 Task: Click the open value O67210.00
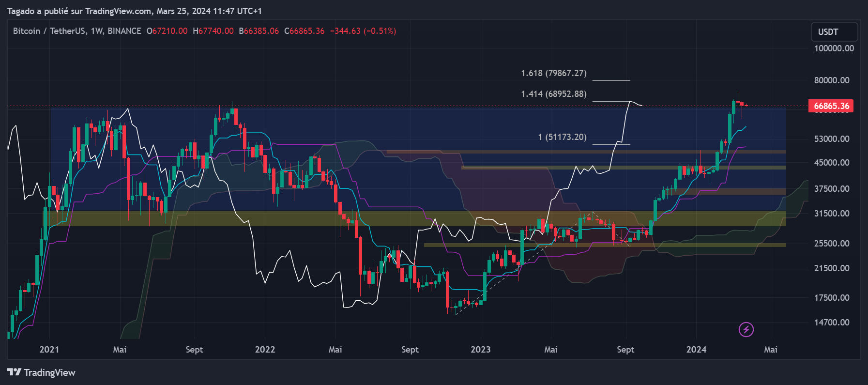click(x=167, y=31)
